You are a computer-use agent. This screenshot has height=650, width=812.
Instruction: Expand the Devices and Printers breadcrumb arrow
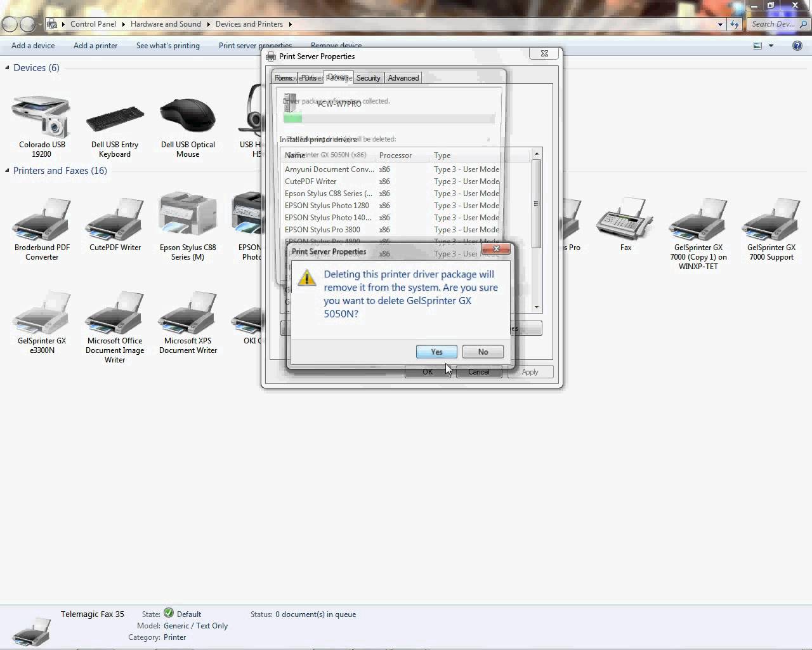pos(289,24)
